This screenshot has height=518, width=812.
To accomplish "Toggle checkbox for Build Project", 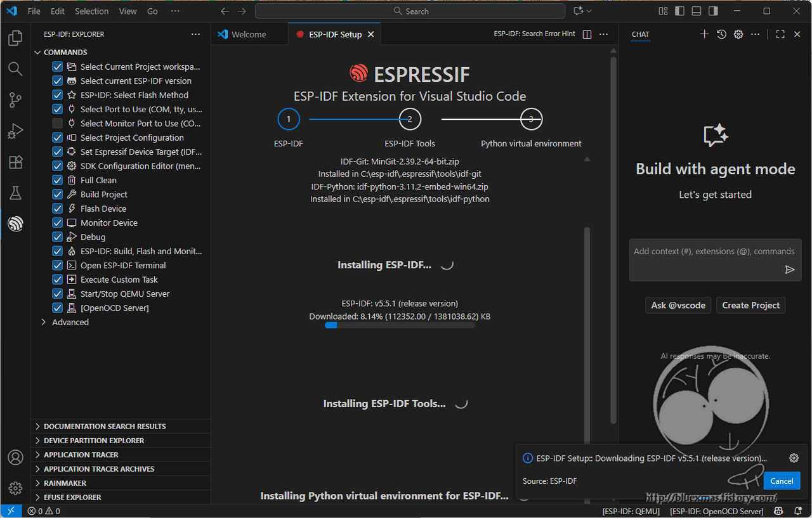I will pos(57,195).
